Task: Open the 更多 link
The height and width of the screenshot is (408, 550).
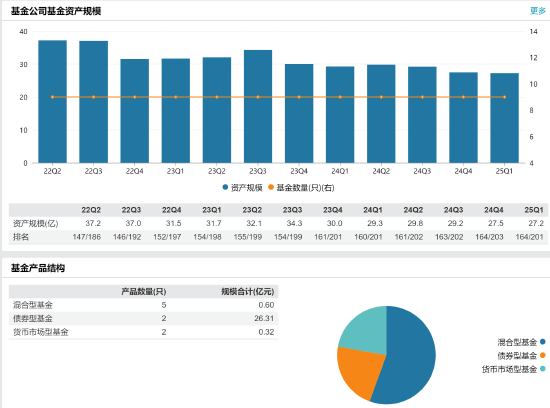Action: [x=537, y=11]
